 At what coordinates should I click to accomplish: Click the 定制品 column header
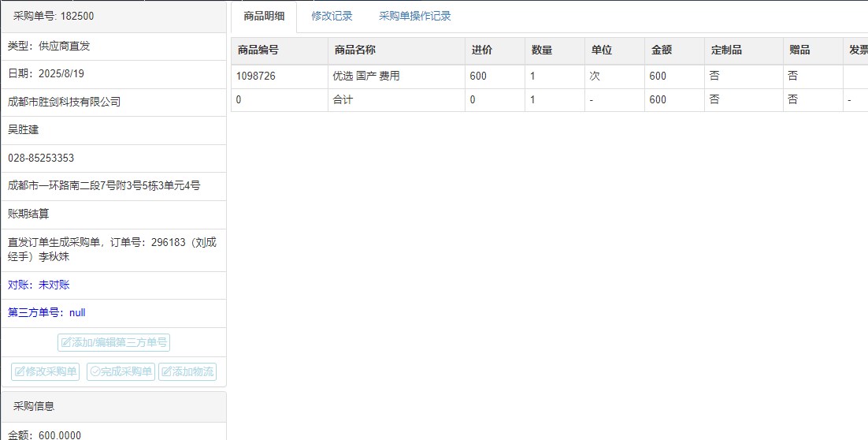[x=744, y=50]
